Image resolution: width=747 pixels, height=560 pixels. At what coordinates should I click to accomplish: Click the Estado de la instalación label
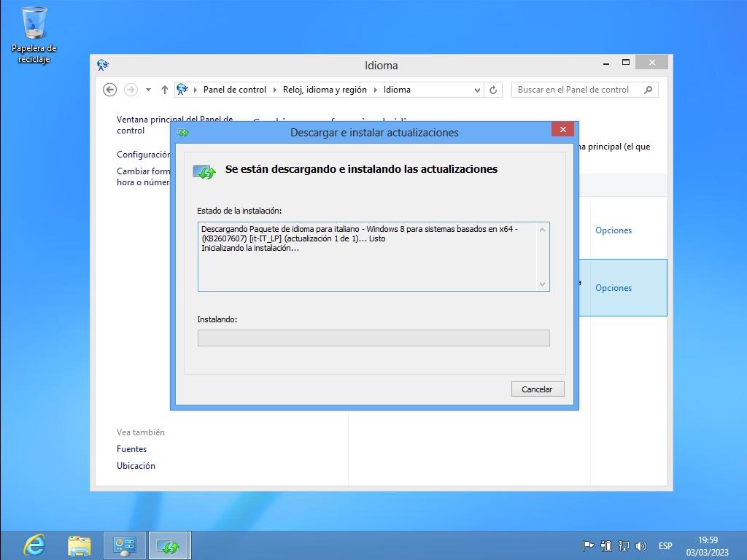point(239,211)
